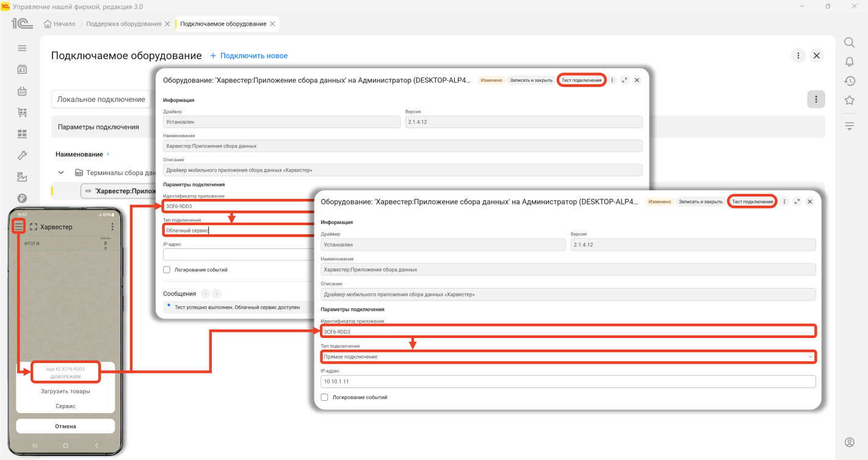Close the Подключаемое оборудование page with its X

click(817, 56)
